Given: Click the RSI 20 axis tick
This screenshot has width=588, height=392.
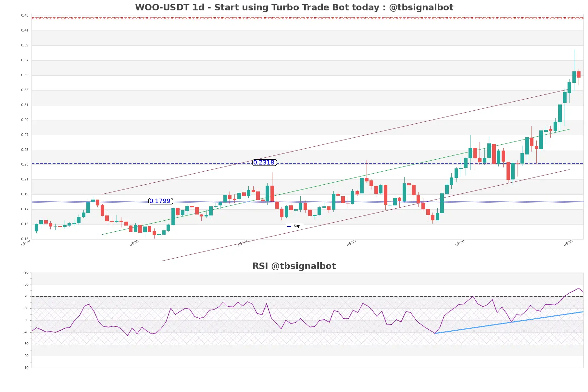Looking at the screenshot, I should [x=26, y=356].
